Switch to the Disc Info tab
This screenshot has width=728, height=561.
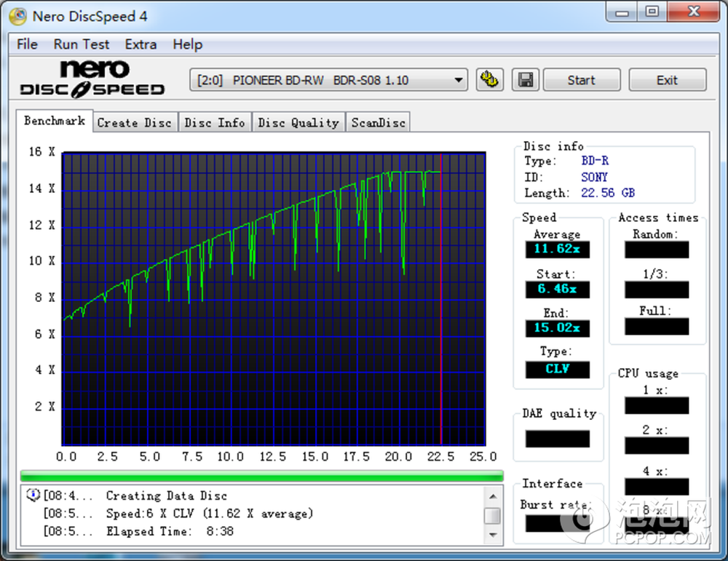click(x=215, y=122)
